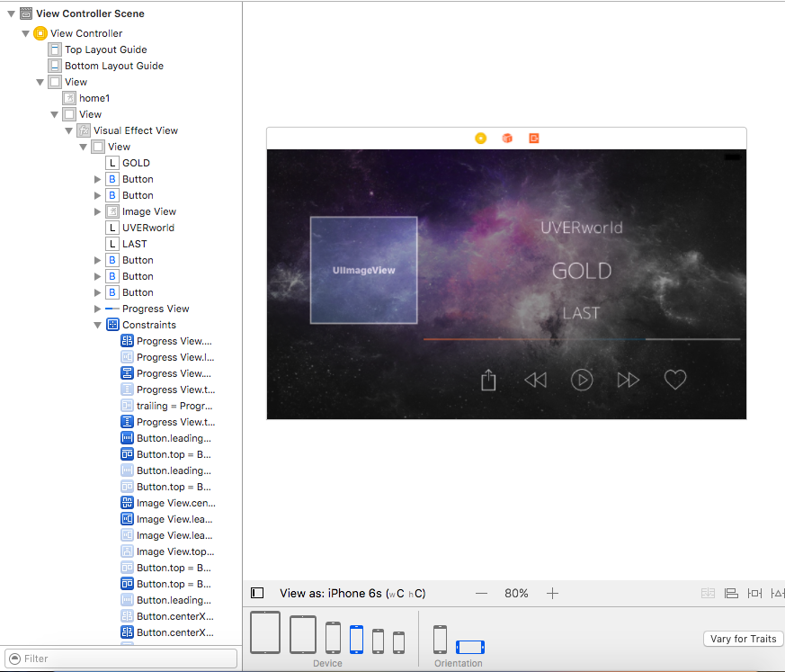Screen dimensions: 785x672
Task: Select the GOLD label row in outline
Action: pyautogui.click(x=136, y=163)
